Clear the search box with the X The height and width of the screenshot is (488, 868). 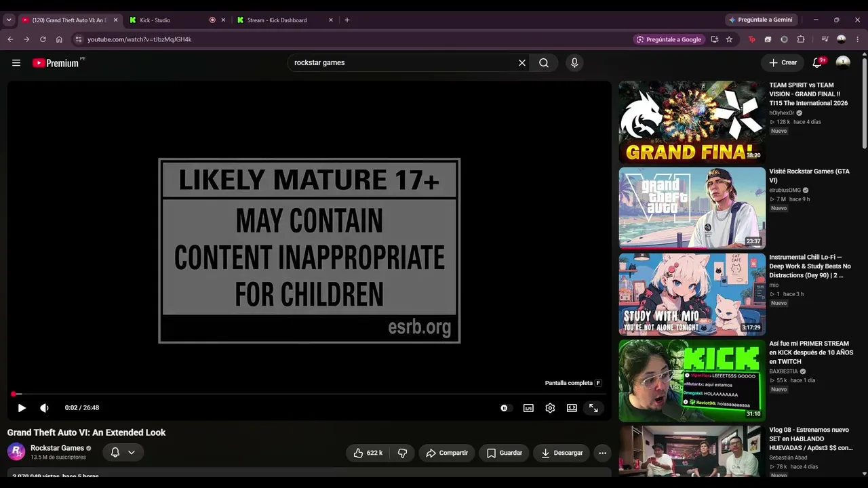tap(522, 63)
